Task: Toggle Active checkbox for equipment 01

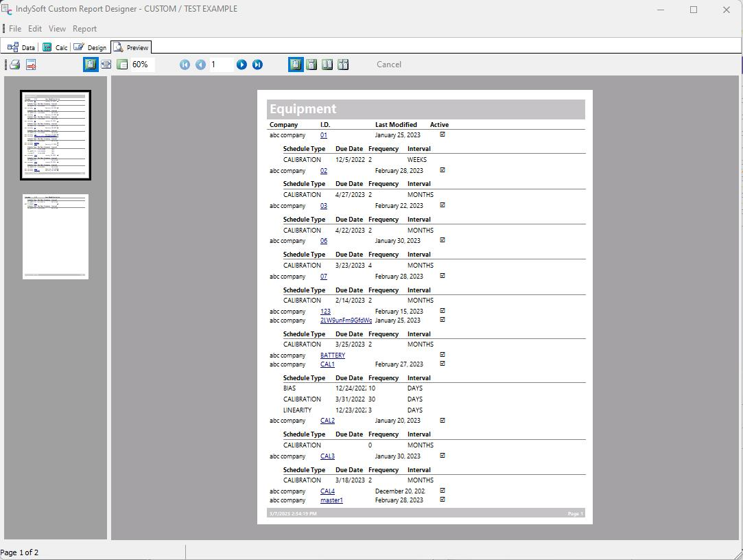Action: [443, 135]
